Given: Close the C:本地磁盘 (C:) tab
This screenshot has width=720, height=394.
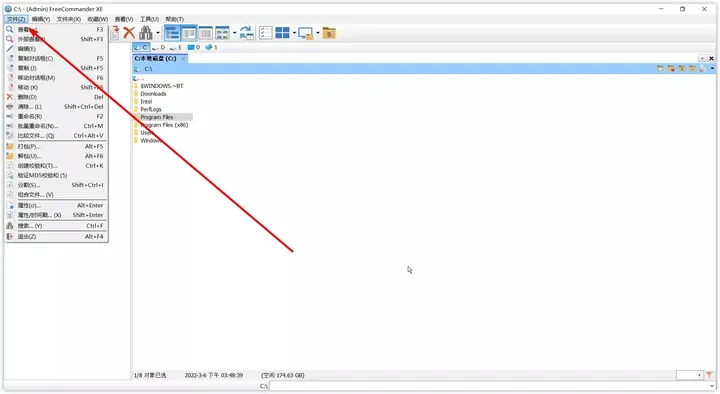Looking at the screenshot, I should [x=183, y=58].
